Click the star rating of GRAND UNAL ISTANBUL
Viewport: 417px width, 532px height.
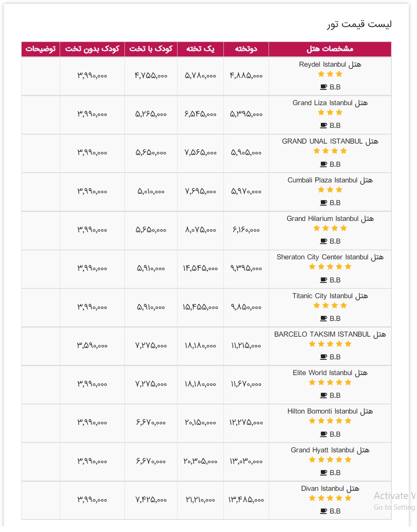pyautogui.click(x=330, y=151)
